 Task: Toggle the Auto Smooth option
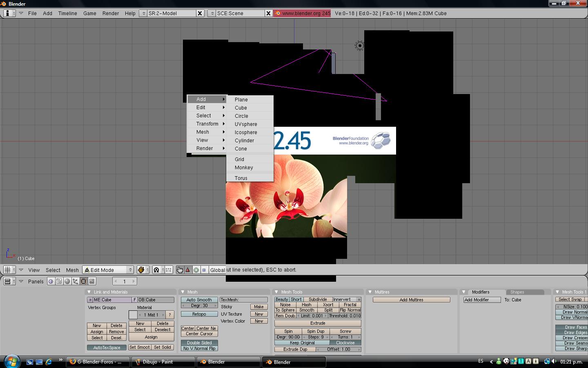tap(199, 300)
